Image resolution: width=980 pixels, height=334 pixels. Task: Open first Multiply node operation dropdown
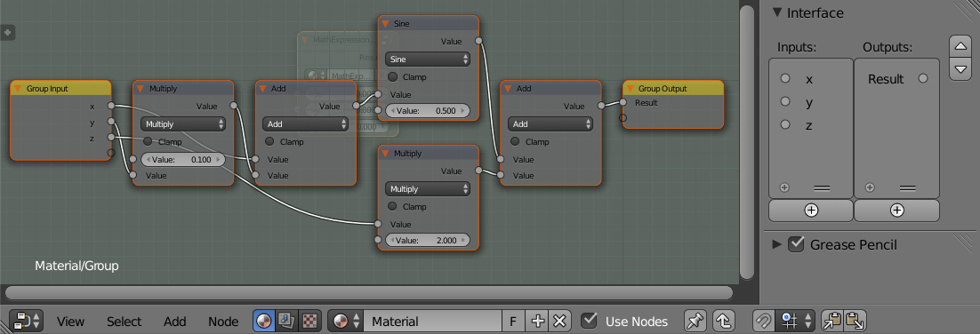[x=183, y=124]
